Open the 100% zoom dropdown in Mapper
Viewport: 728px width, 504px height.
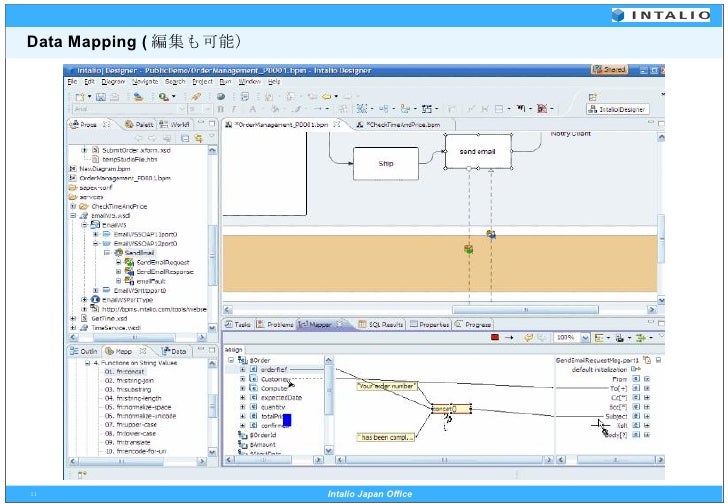[585, 338]
